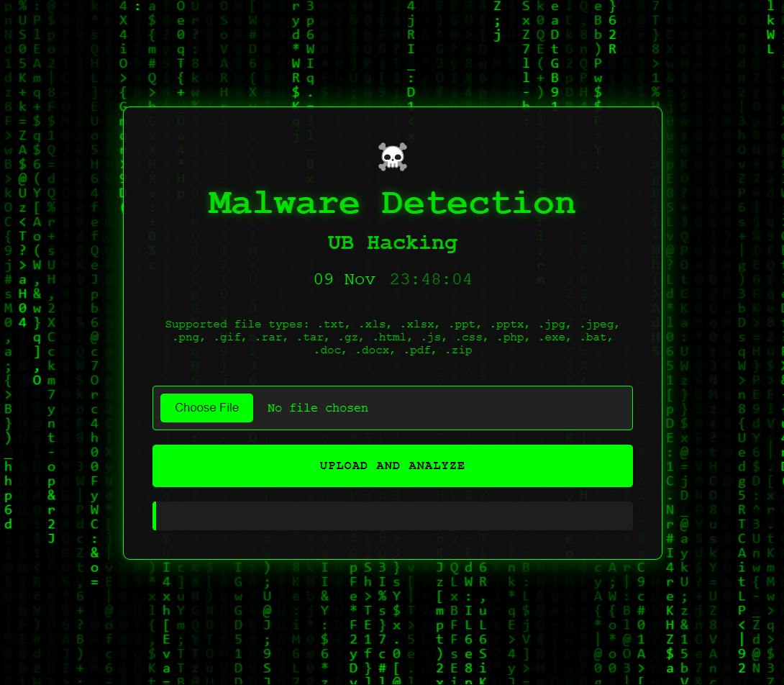This screenshot has width=784, height=685.
Task: Click the 23:48:04 clock display
Action: pos(431,279)
